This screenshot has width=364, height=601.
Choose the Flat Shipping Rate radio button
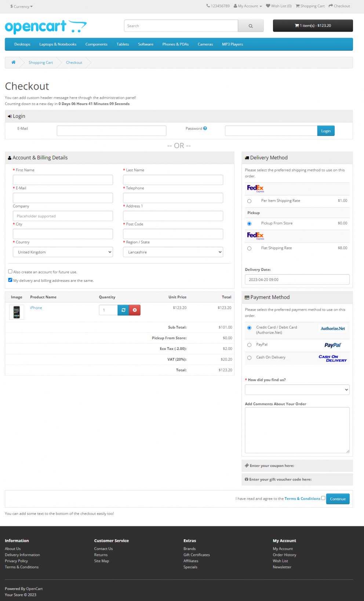tap(250, 249)
